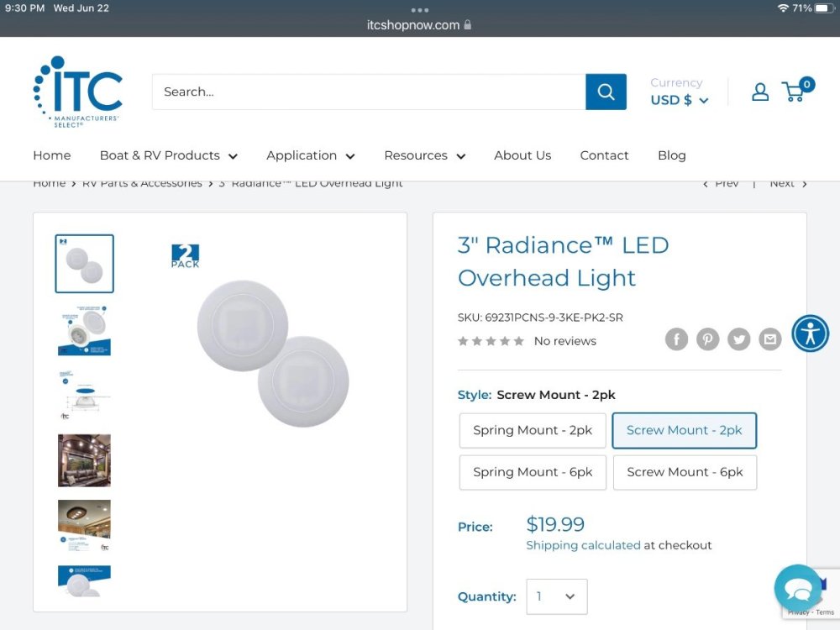Share product via email icon

pyautogui.click(x=769, y=339)
